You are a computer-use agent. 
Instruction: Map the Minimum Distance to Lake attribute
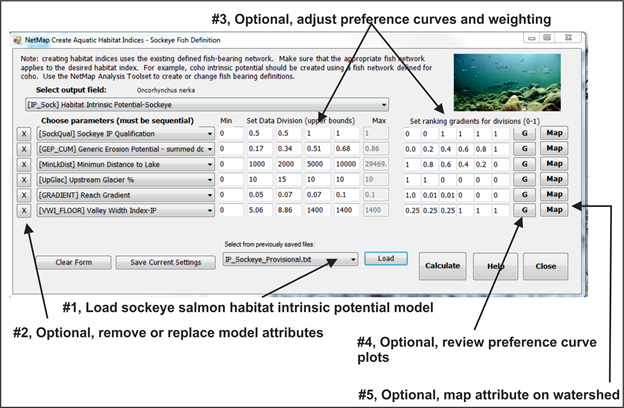[x=555, y=164]
